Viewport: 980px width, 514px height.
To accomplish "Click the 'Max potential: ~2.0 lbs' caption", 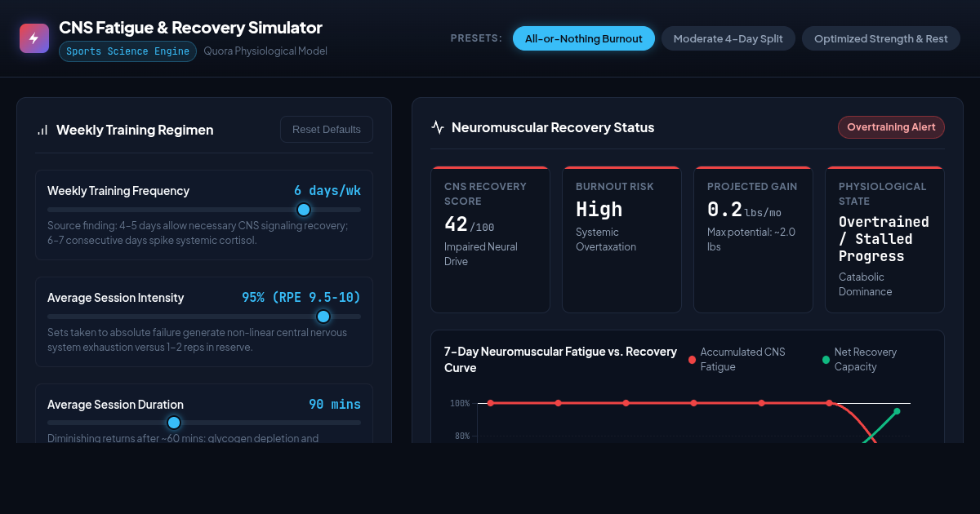I will coord(751,240).
